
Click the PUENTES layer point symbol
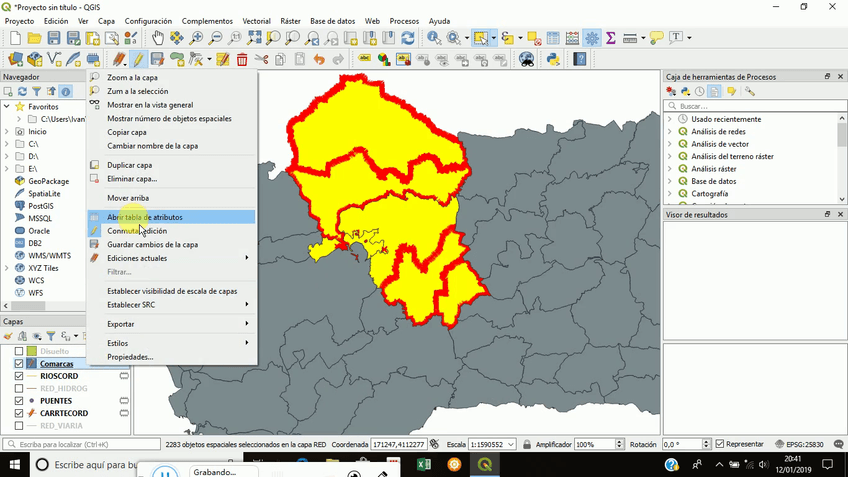pyautogui.click(x=32, y=401)
